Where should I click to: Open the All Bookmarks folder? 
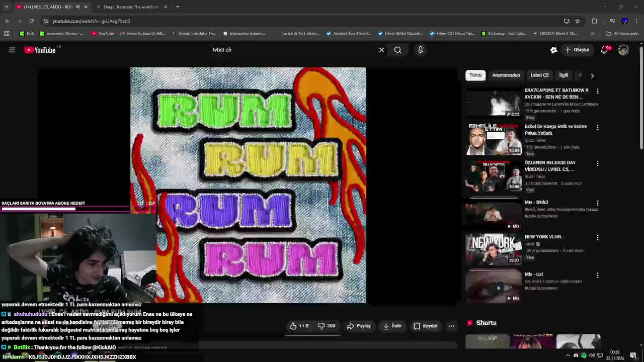click(x=622, y=34)
